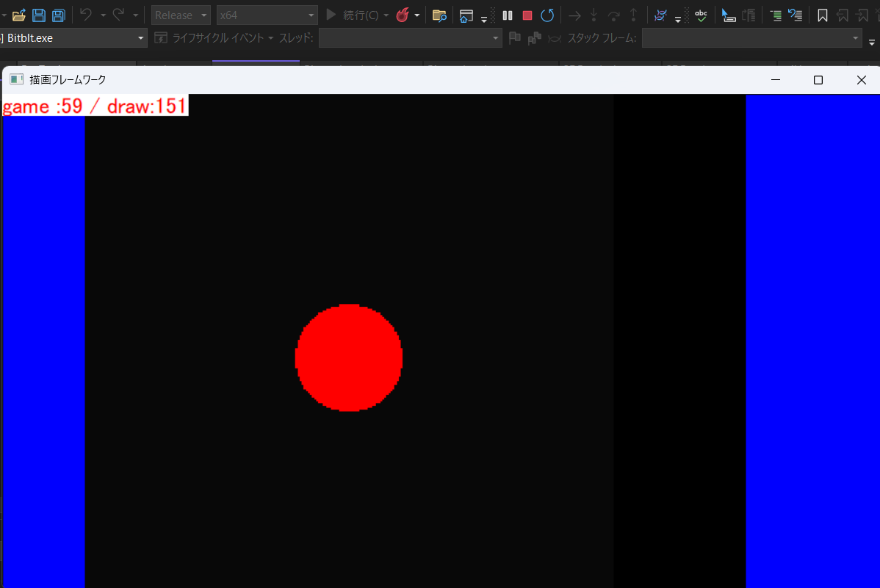Toggle bookmark on the current line
The image size is (880, 588).
(823, 15)
